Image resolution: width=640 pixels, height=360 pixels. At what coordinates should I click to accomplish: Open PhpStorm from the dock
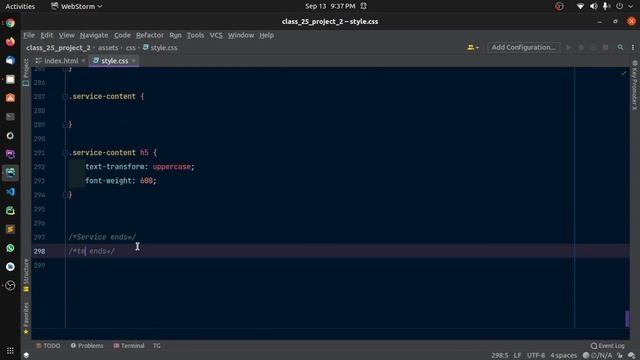click(x=10, y=154)
